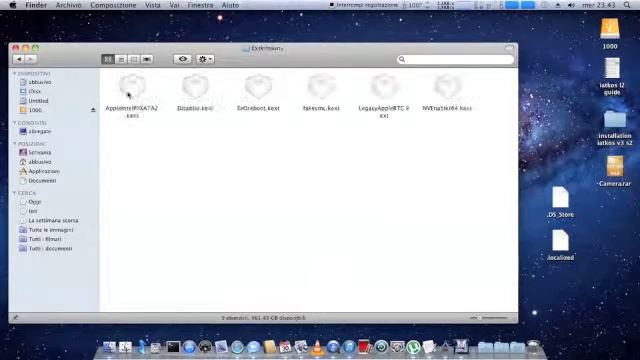Image resolution: width=640 pixels, height=360 pixels.
Task: Go back with the Finder back arrow
Action: (19, 59)
